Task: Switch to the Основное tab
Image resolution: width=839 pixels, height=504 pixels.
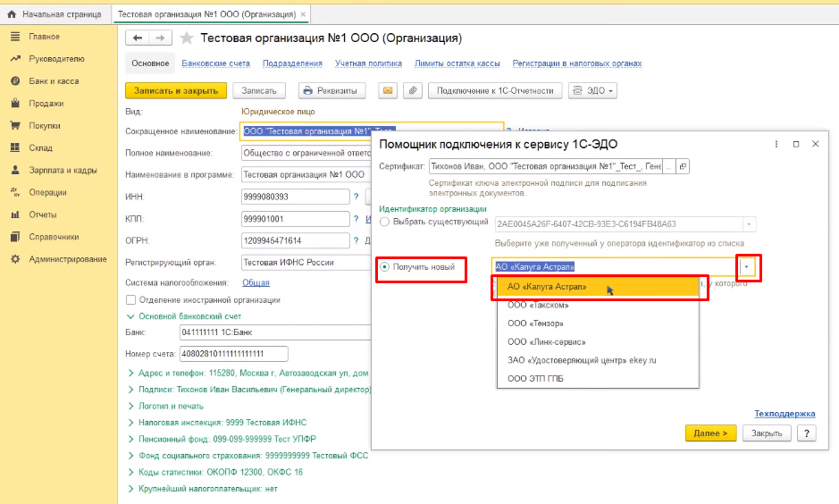Action: click(150, 63)
